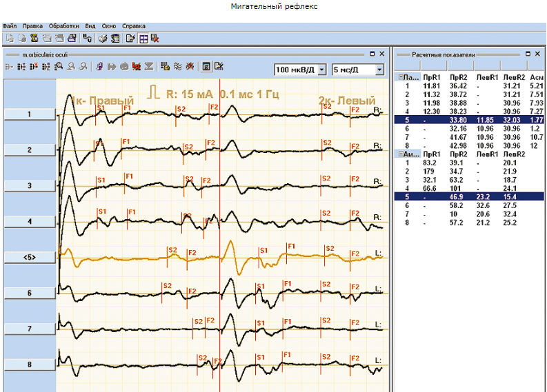This screenshot has width=547, height=392.
Task: Click the edit note pencil icon
Action: point(130,39)
